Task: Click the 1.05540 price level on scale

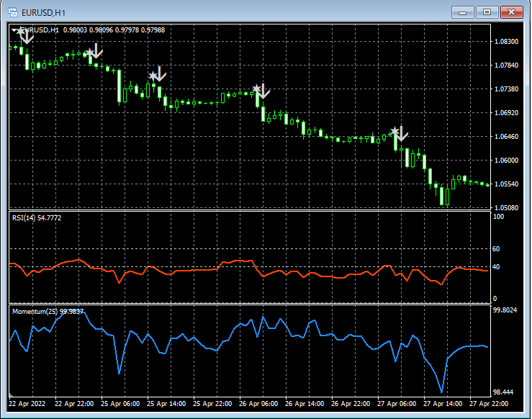Action: (507, 184)
